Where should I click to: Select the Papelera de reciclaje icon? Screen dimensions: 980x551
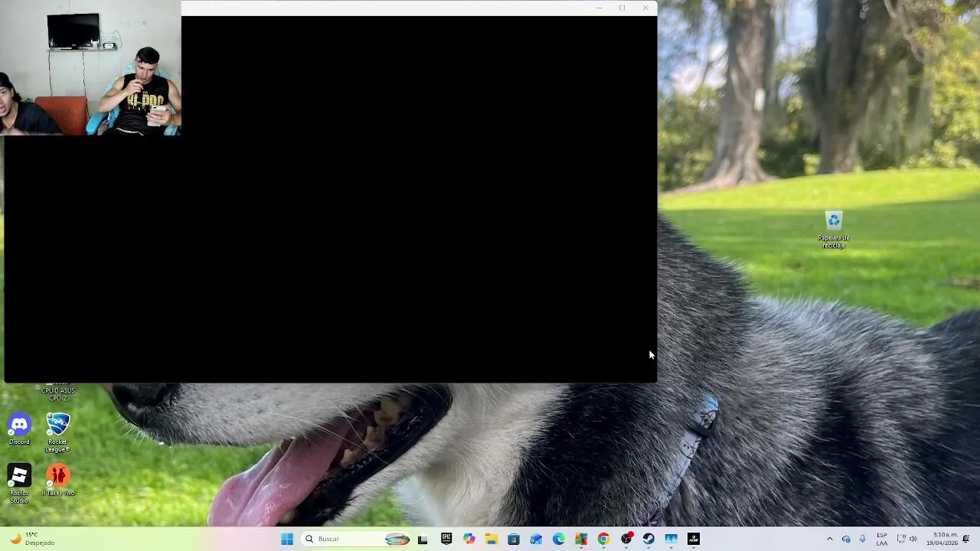(x=834, y=230)
